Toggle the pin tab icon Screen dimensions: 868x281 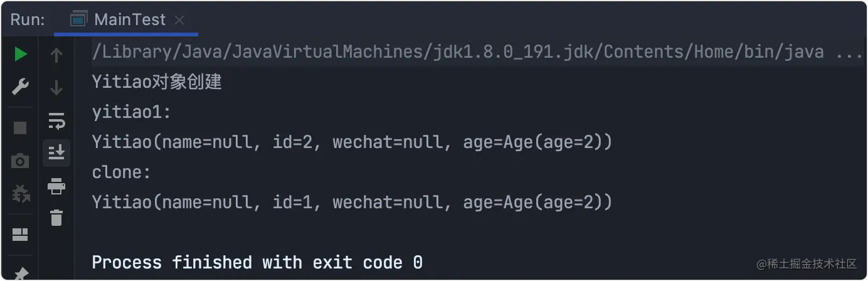coord(21,273)
